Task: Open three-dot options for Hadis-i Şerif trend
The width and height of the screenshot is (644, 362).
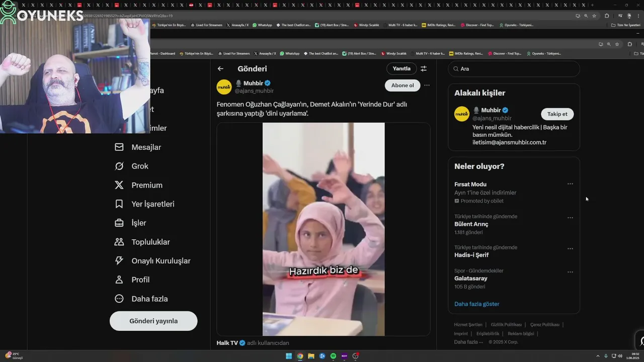Action: click(570, 248)
